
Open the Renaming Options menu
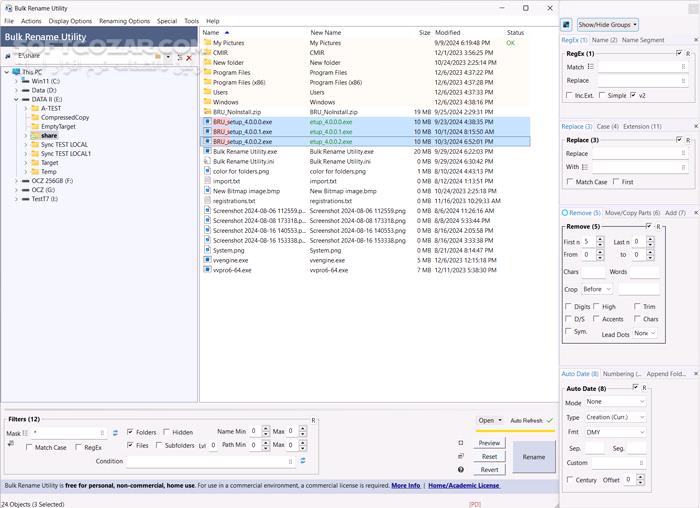pos(125,21)
